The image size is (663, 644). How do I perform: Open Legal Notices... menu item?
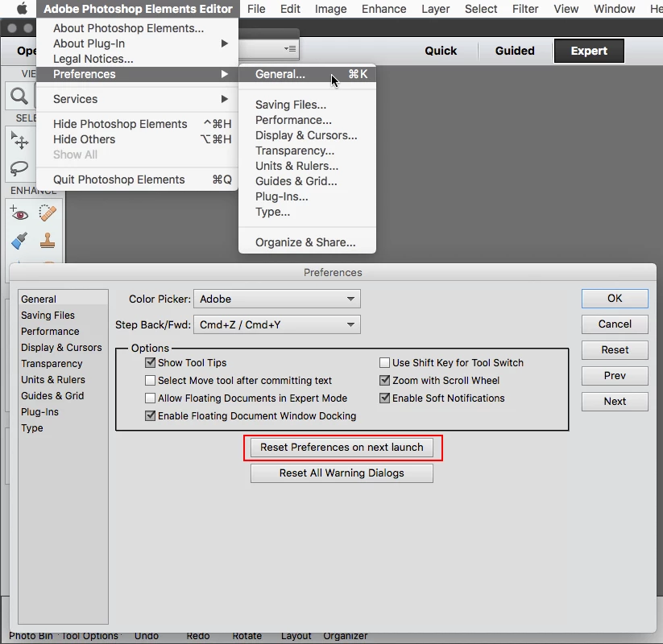(x=138, y=59)
